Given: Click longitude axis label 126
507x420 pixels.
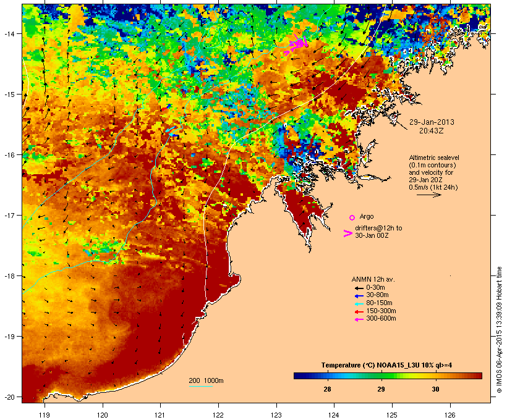Looking at the screenshot, I should tap(450, 415).
